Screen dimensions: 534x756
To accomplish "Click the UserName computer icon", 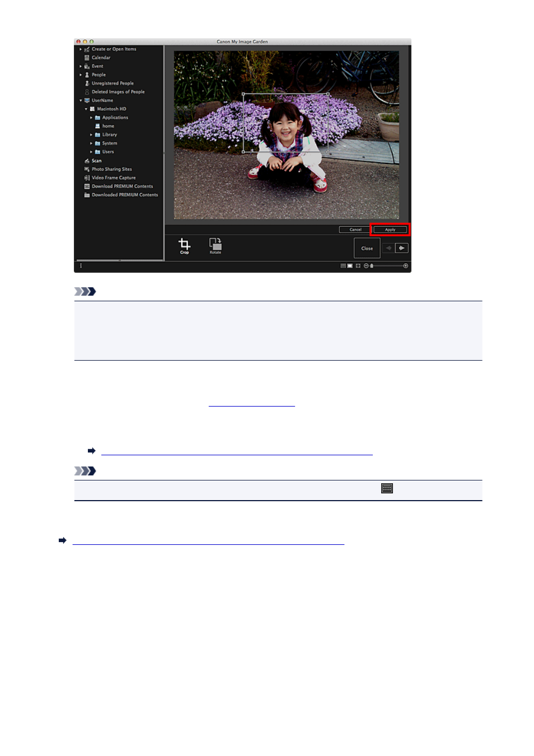I will click(87, 101).
